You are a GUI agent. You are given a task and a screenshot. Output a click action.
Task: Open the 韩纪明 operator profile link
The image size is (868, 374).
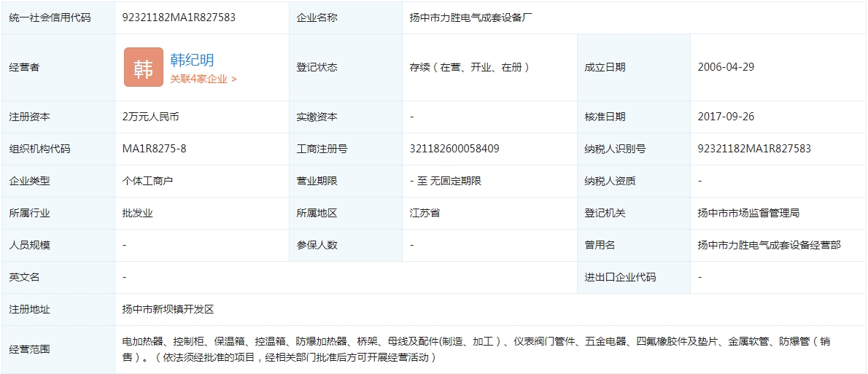[192, 60]
